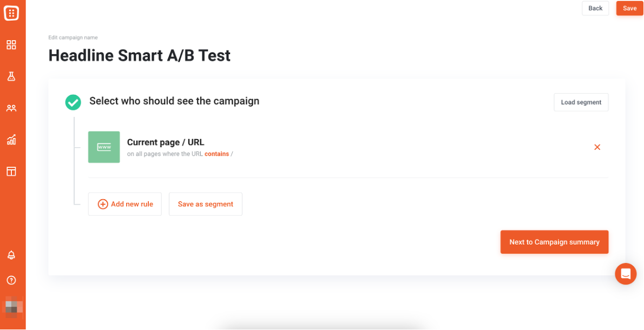
Task: Open the analytics chart icon in sidebar
Action: pyautogui.click(x=11, y=140)
